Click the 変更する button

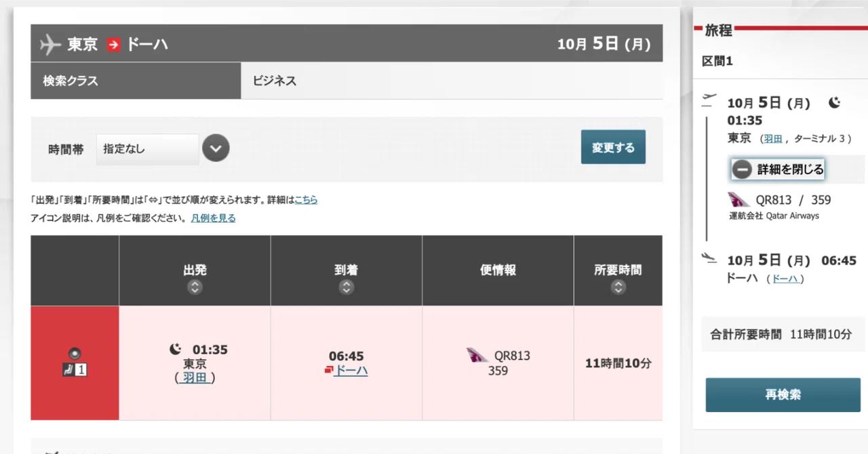pos(613,147)
